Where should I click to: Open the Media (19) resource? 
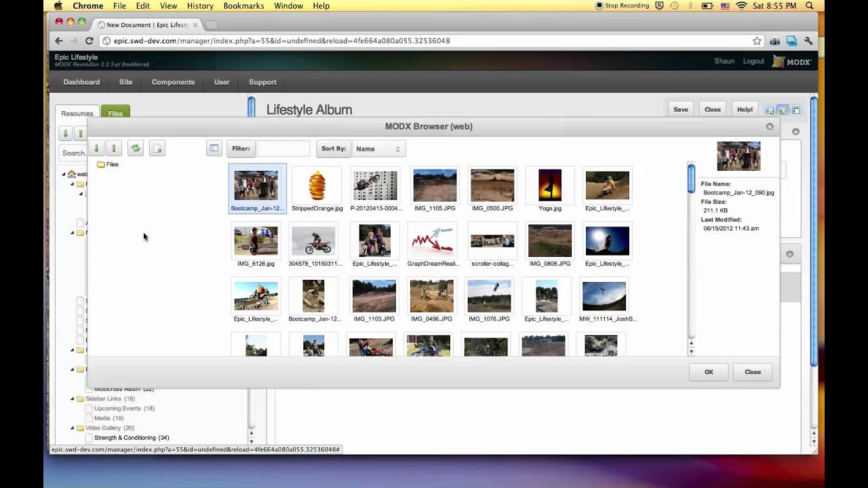click(108, 418)
